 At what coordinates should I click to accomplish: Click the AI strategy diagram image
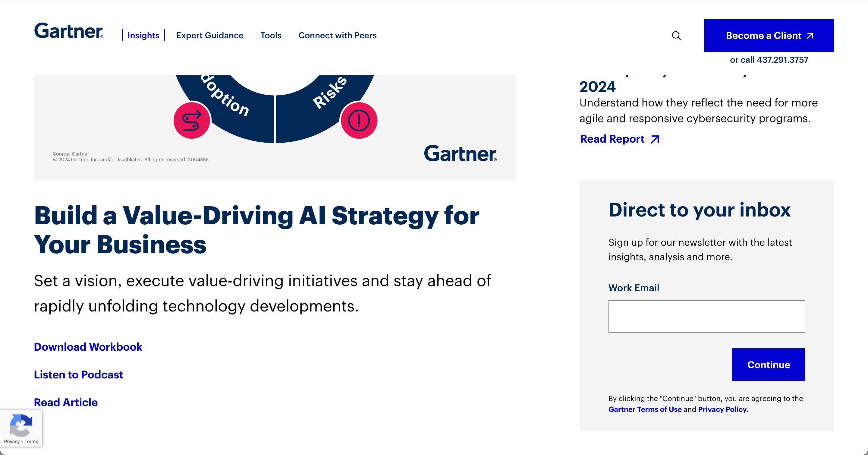pos(275,128)
